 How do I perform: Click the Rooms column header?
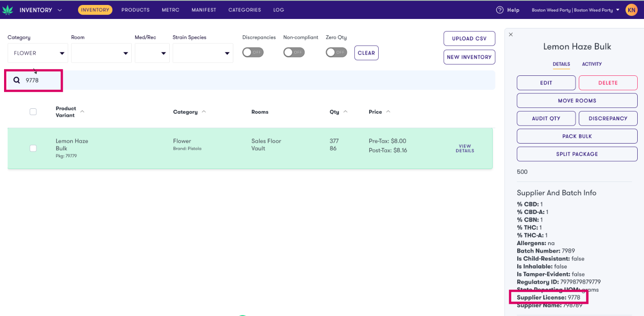(x=260, y=112)
